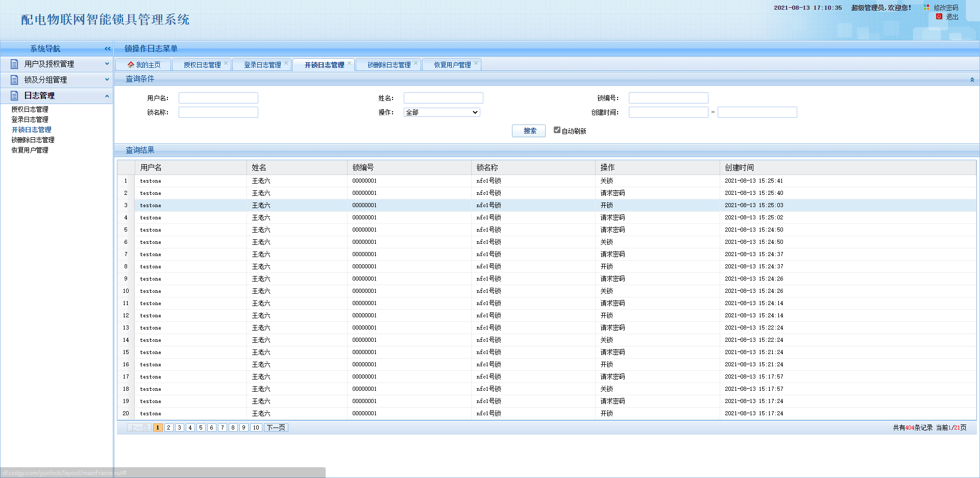Open 开锁日志管理 in the sidebar
980x478 pixels.
32,130
